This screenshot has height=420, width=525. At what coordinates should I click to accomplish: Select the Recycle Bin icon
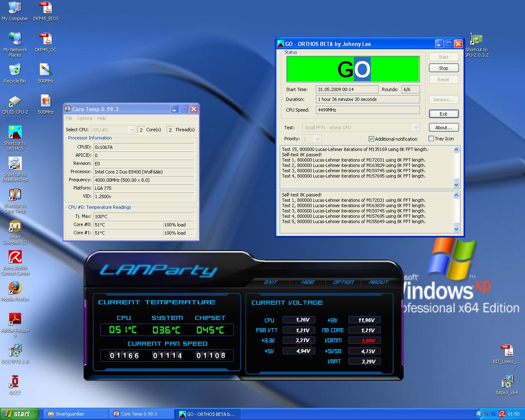pyautogui.click(x=15, y=73)
